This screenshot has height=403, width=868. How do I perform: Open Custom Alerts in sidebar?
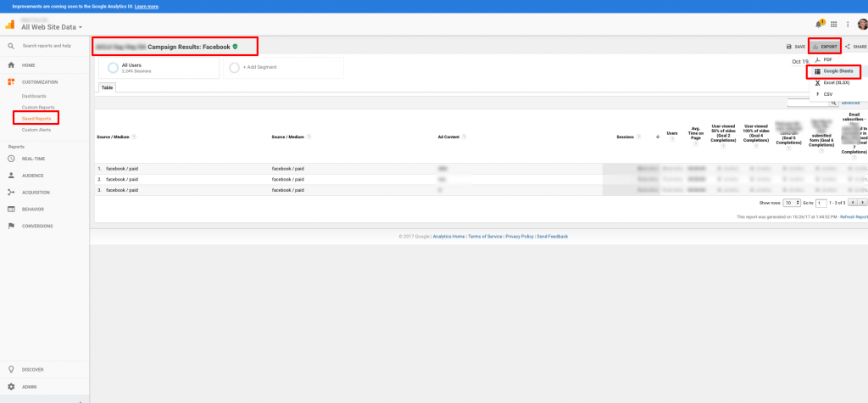36,130
